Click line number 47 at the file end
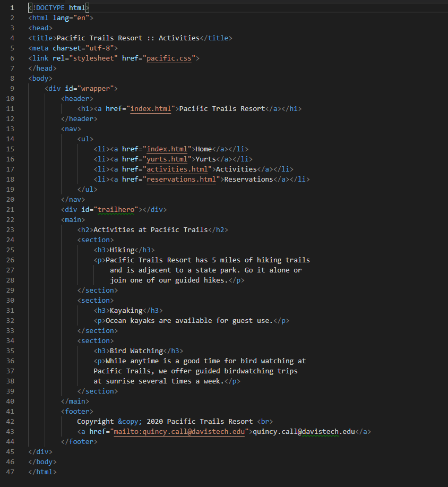Viewport: 448px width, 487px height. point(11,472)
